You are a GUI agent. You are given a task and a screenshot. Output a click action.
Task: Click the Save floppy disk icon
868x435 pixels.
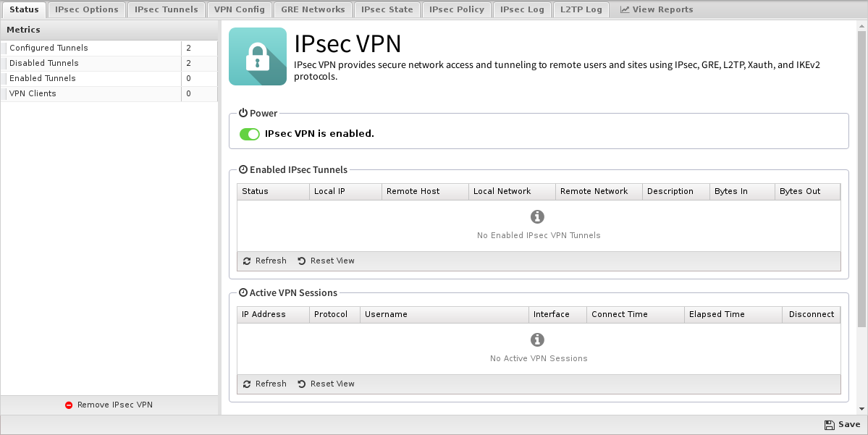(829, 424)
